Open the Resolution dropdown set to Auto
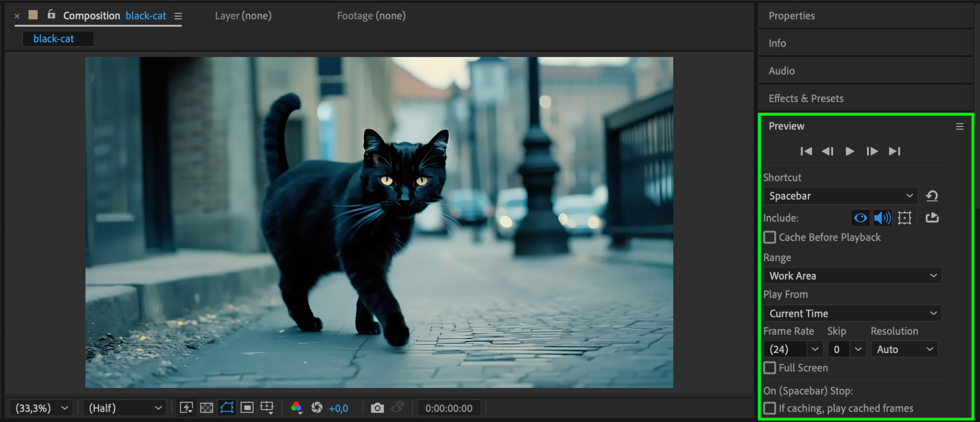Screen dimensions: 980x422 904,350
